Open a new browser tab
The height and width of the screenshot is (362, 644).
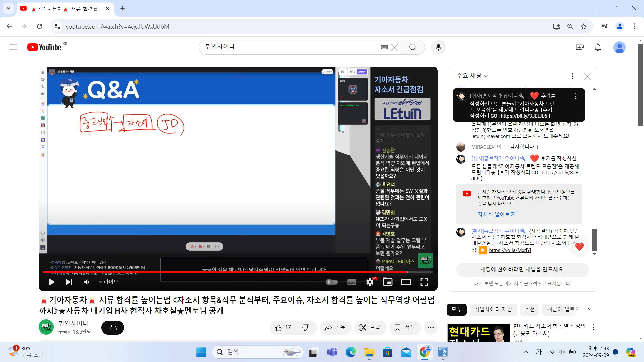(122, 9)
